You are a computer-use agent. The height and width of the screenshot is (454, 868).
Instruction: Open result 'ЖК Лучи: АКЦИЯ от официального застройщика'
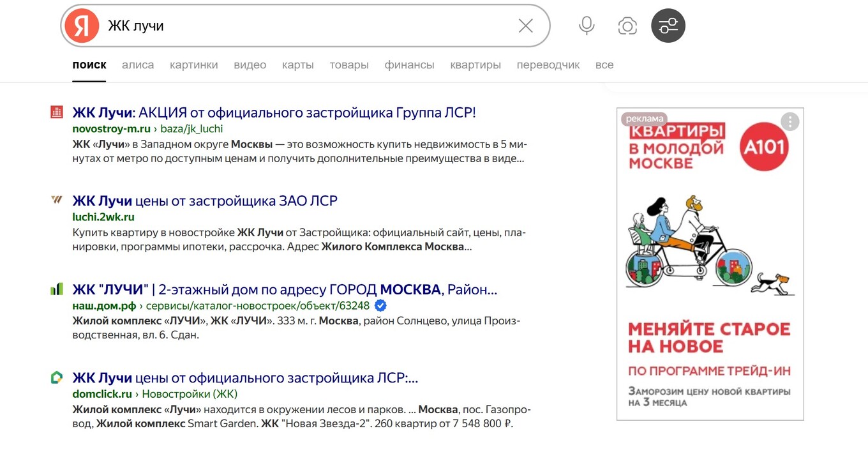[x=274, y=112]
